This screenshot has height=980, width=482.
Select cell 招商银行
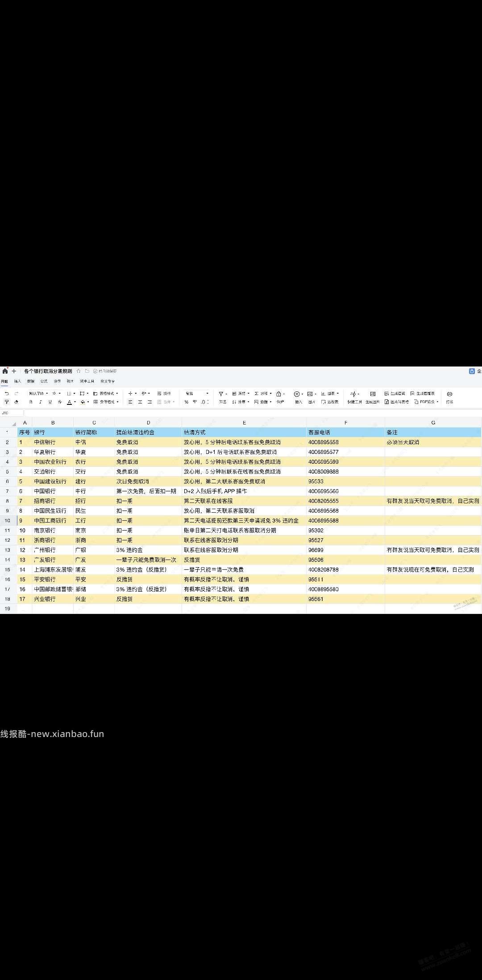(x=53, y=501)
